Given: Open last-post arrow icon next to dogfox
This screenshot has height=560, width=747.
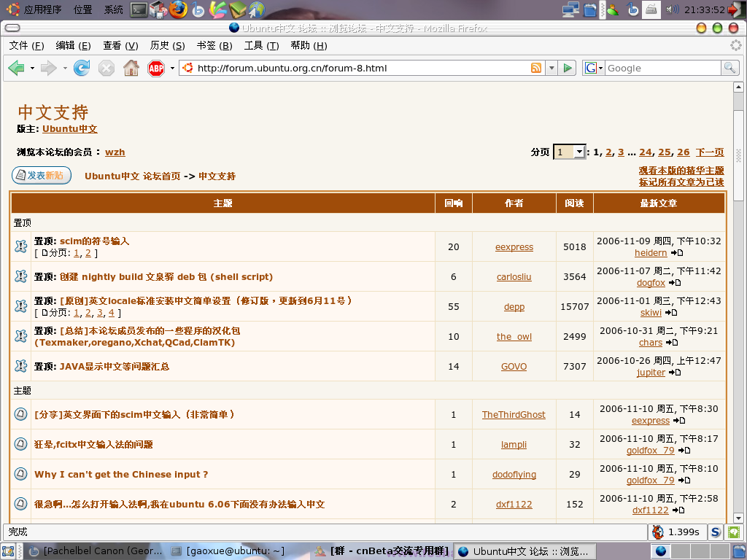Looking at the screenshot, I should point(675,283).
